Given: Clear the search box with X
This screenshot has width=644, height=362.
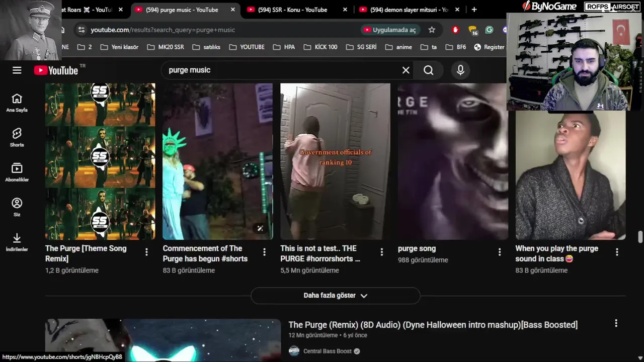Looking at the screenshot, I should 406,70.
